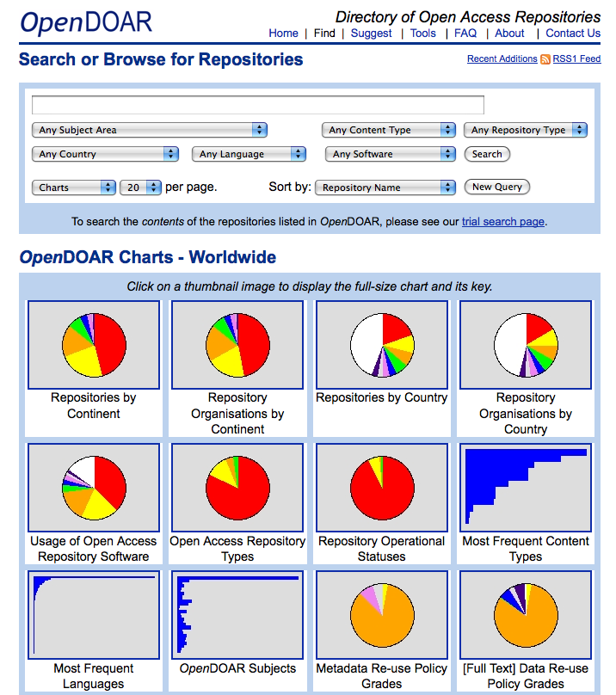Open the Any Software dropdown
The width and height of the screenshot is (616, 695).
click(x=391, y=154)
